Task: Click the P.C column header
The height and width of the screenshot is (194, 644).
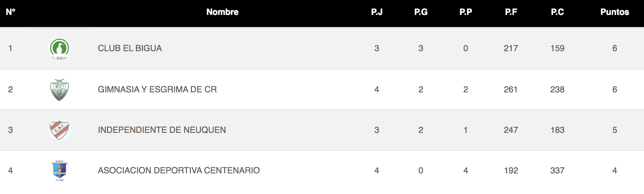Action: 557,12
